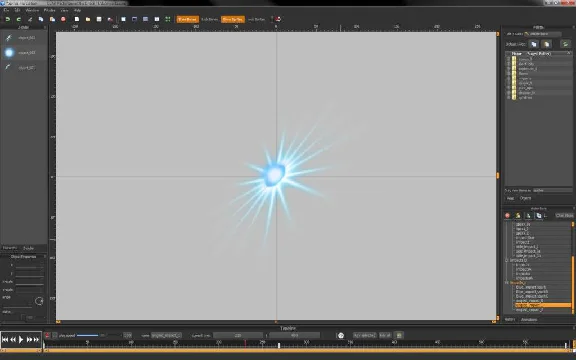Toggle the Lock Bones button
The height and width of the screenshot is (360, 576).
point(209,19)
